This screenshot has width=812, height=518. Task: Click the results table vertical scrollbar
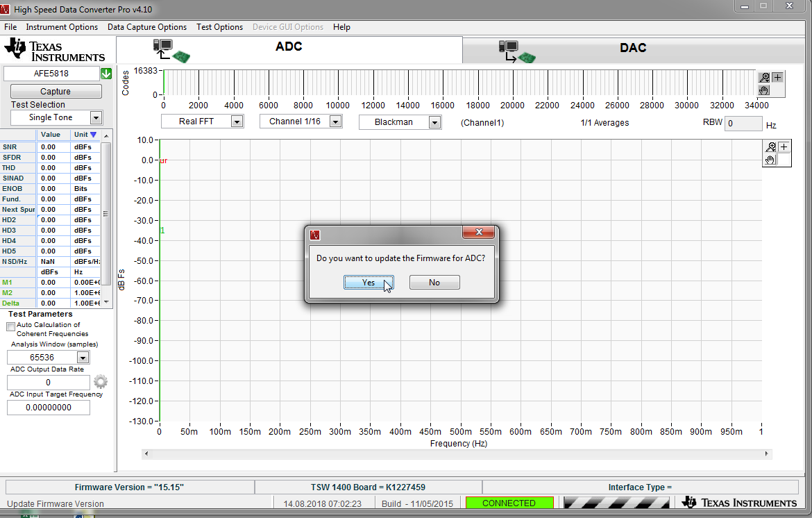tap(106, 213)
